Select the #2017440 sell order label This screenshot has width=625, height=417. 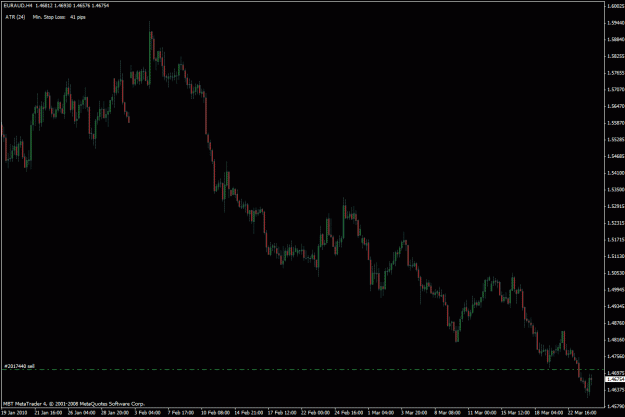(x=20, y=366)
